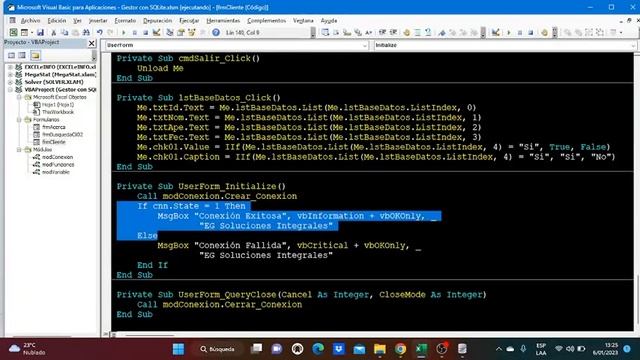
Task: Click the Reset stop icon in standard toolbar
Action: tap(145, 32)
